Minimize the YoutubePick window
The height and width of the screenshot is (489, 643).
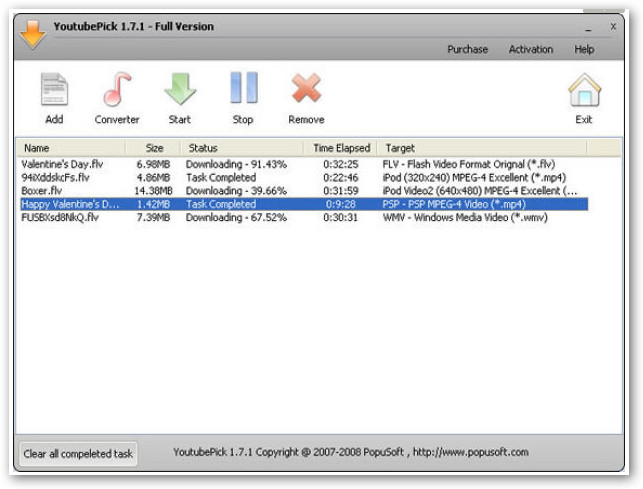(x=588, y=29)
